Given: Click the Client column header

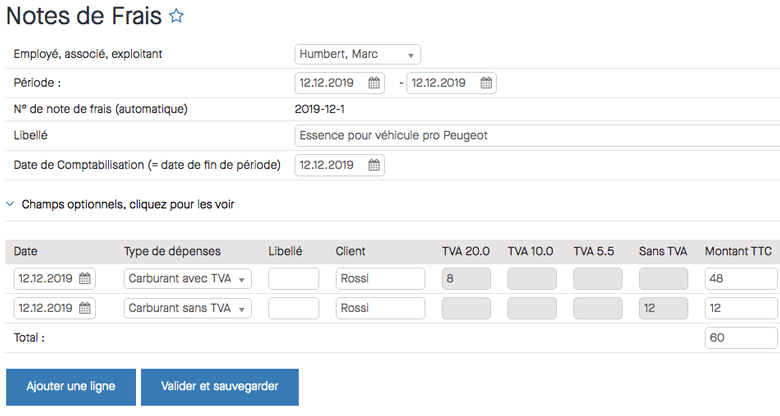Looking at the screenshot, I should pyautogui.click(x=350, y=251).
